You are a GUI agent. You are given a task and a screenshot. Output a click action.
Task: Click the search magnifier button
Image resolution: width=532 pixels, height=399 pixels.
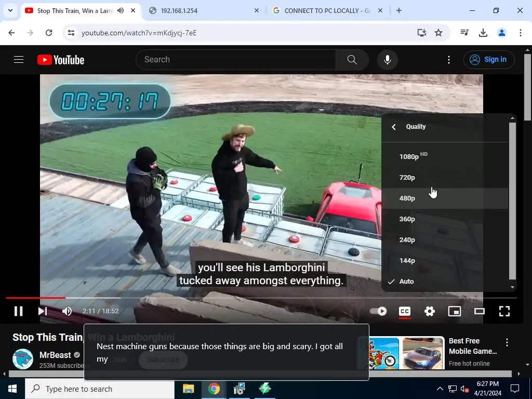352,60
